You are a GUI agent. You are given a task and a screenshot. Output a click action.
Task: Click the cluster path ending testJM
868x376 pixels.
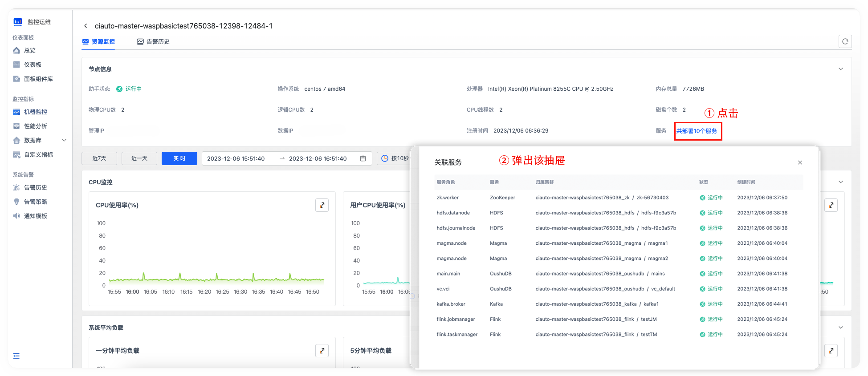coord(596,319)
